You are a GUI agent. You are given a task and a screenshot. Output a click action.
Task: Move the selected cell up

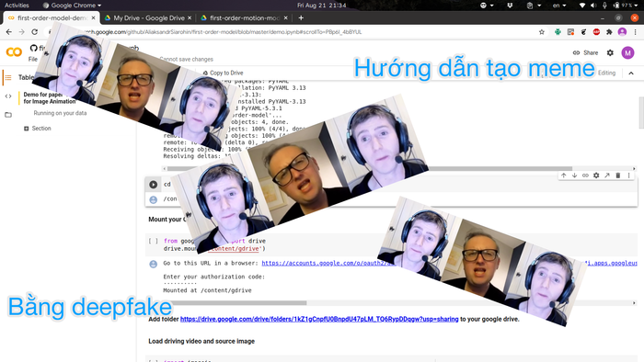click(x=563, y=175)
